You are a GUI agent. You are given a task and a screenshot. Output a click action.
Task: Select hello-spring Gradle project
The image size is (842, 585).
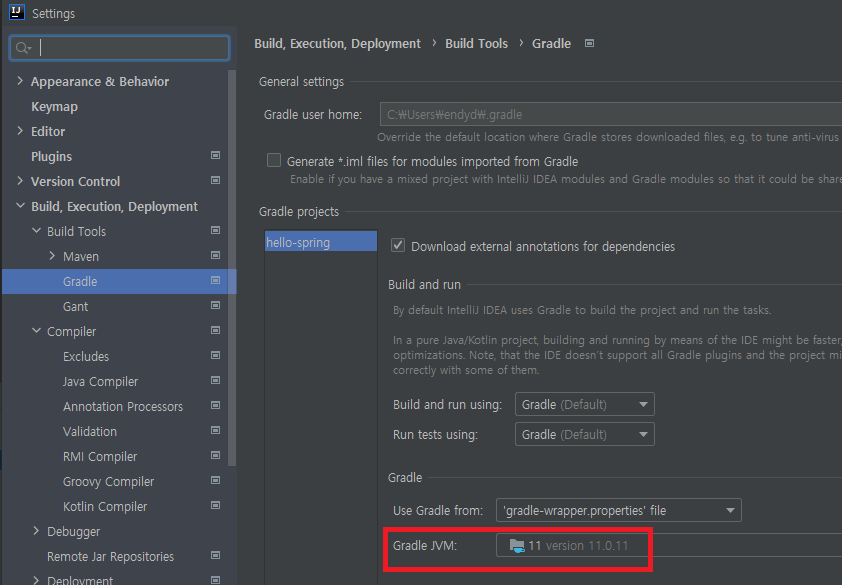(321, 241)
